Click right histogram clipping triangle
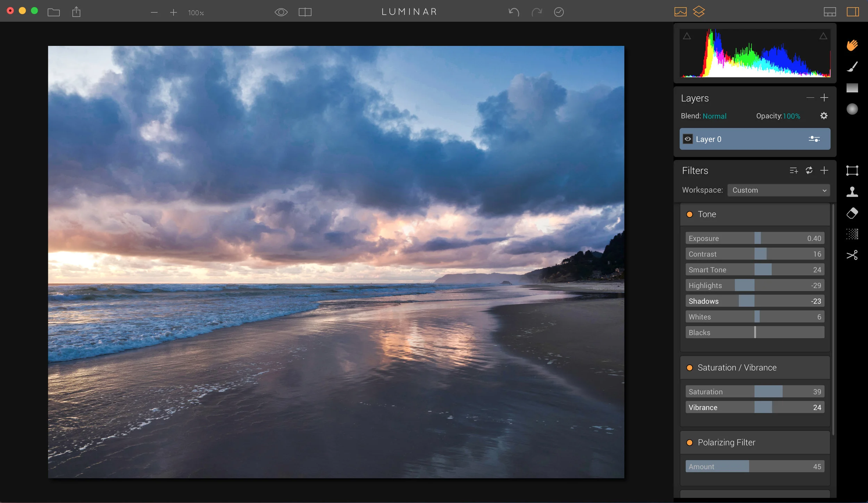868x503 pixels. [x=823, y=36]
